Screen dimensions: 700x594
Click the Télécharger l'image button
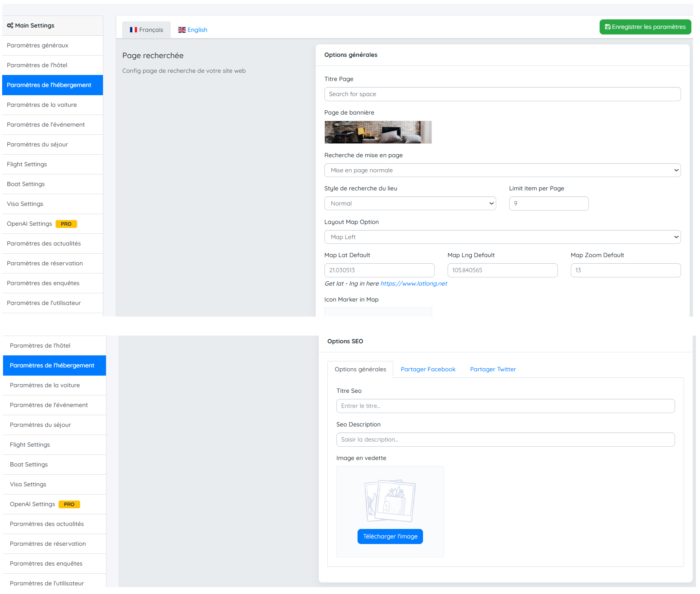point(390,537)
